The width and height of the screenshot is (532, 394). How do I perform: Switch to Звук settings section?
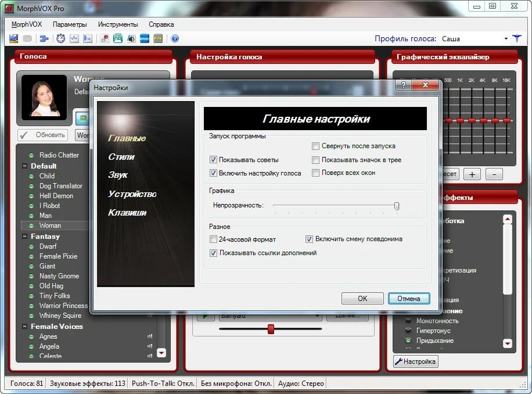click(117, 175)
